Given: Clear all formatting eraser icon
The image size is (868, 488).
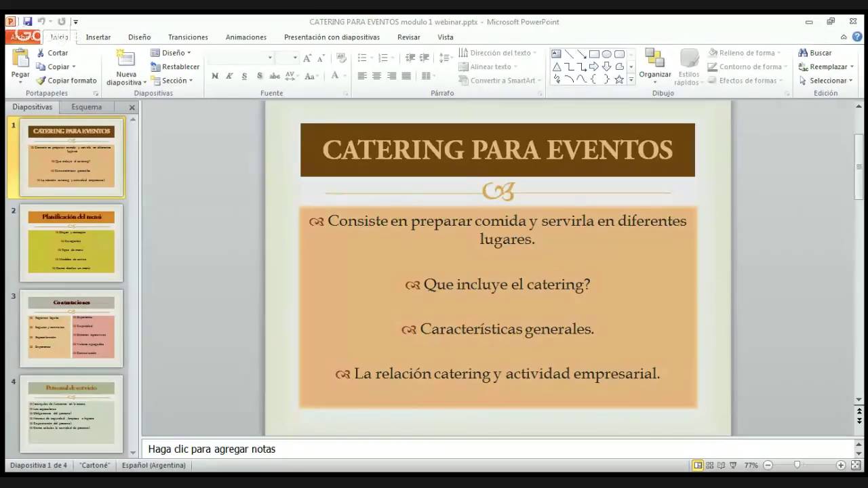Looking at the screenshot, I should click(341, 58).
